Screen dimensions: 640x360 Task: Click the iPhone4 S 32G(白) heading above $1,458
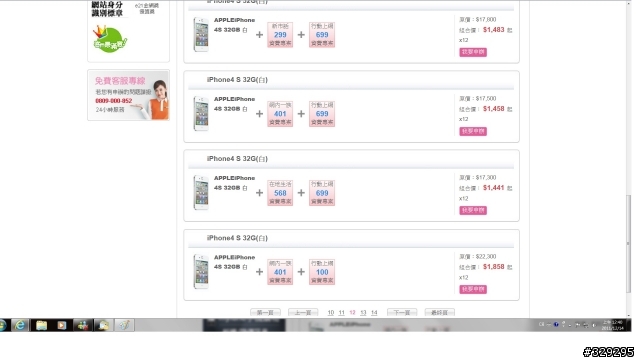pyautogui.click(x=237, y=80)
